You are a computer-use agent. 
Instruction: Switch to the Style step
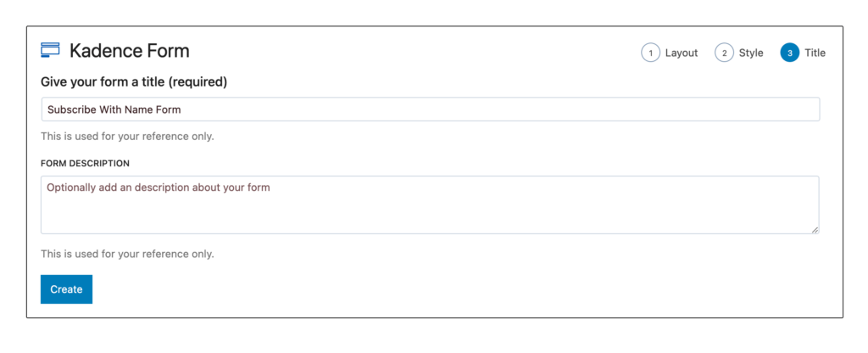751,53
